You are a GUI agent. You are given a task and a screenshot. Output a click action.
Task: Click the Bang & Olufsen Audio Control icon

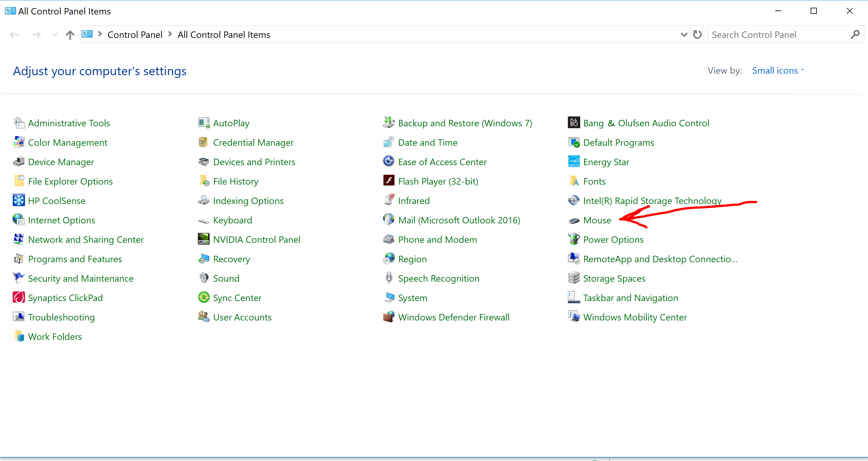tap(573, 123)
